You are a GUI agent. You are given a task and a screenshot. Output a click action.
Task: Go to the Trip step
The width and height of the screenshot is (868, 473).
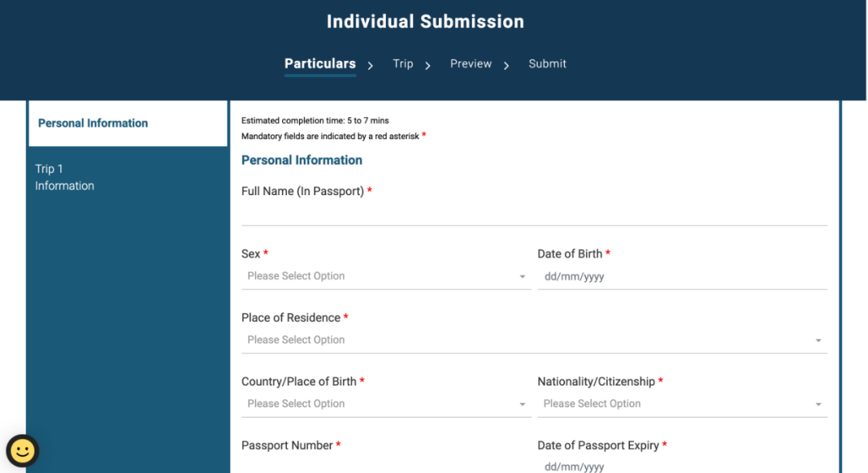point(403,63)
